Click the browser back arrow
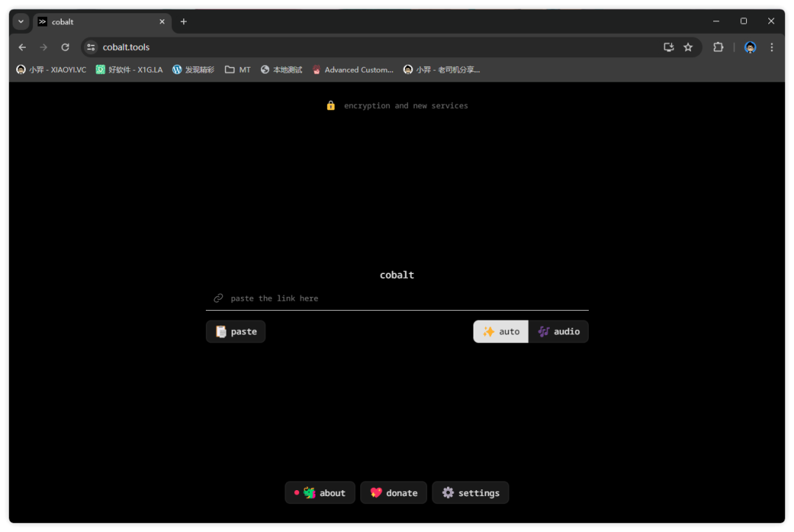The width and height of the screenshot is (794, 532). click(22, 47)
